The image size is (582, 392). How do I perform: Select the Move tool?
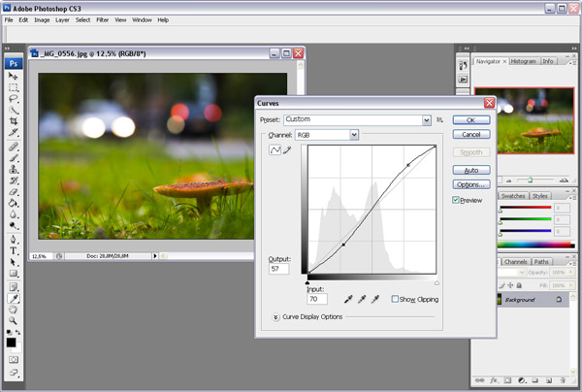tap(14, 76)
